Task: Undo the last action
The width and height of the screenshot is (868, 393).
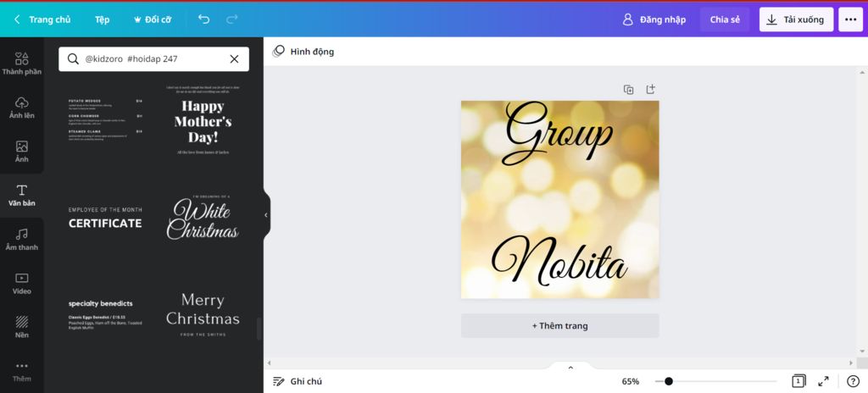Action: click(x=203, y=19)
